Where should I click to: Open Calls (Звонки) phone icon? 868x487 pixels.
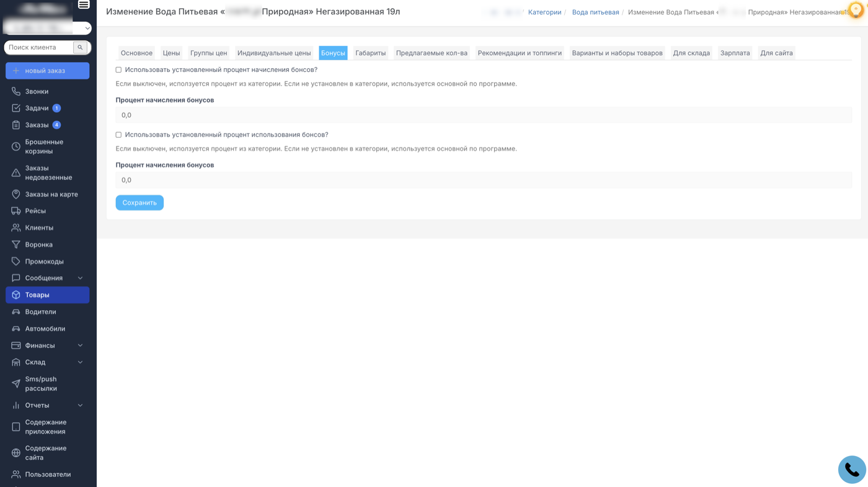point(16,91)
